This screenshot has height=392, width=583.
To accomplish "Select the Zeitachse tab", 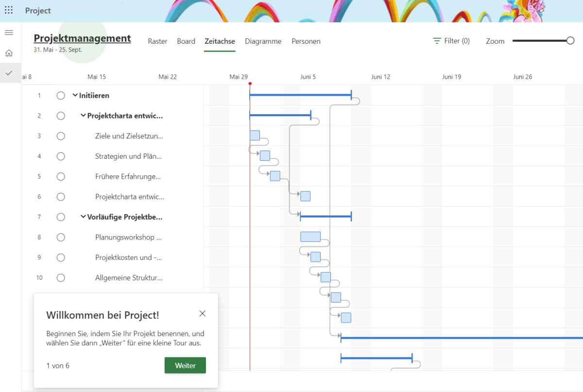I will 220,41.
